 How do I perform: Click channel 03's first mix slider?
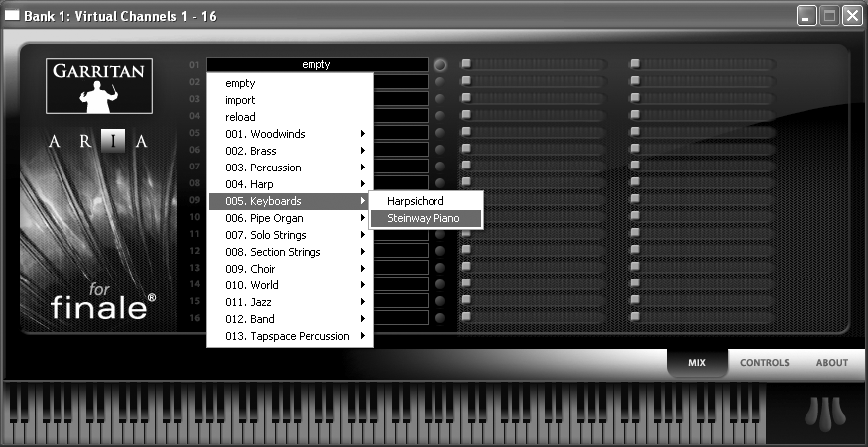pyautogui.click(x=534, y=98)
